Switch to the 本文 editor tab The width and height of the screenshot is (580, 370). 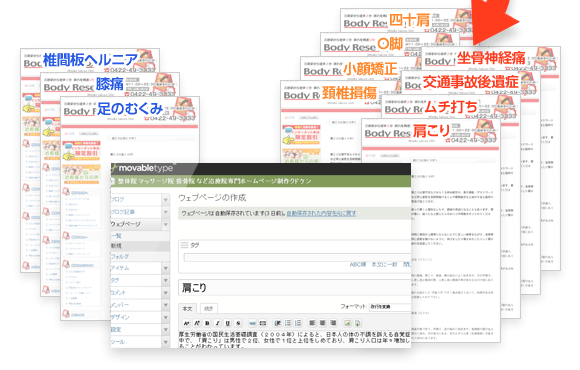(188, 309)
